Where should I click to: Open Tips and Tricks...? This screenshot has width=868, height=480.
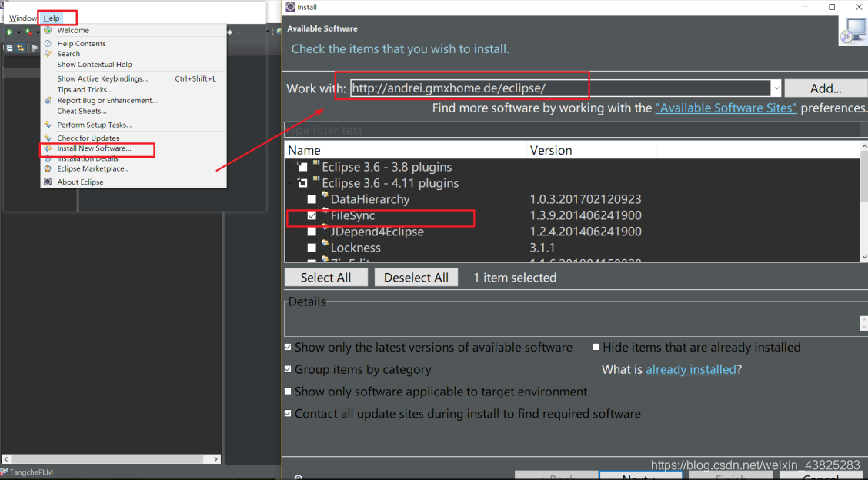click(85, 90)
